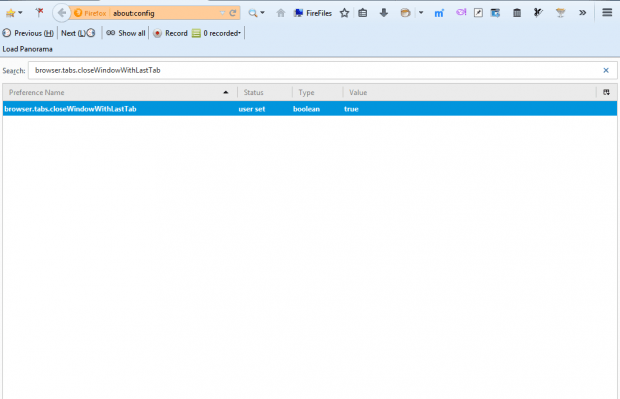Click the Next (L) button

(78, 33)
